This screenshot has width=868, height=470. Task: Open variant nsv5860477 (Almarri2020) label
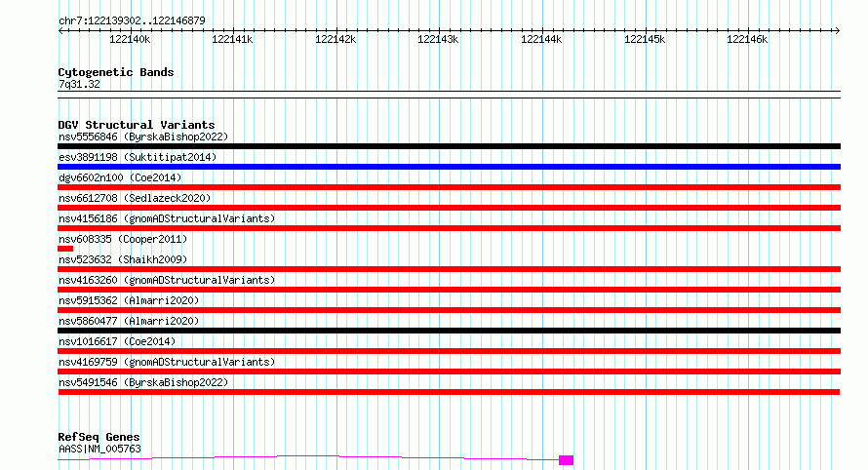point(129,321)
